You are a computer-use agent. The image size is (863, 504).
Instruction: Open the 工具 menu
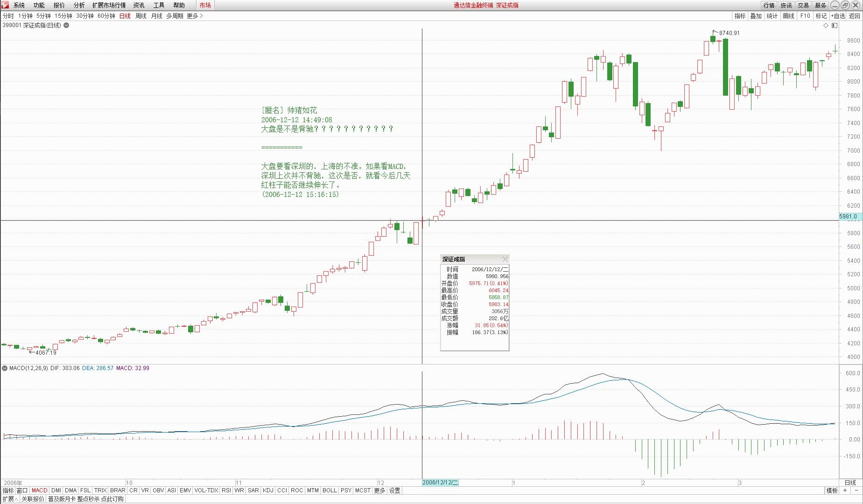158,5
